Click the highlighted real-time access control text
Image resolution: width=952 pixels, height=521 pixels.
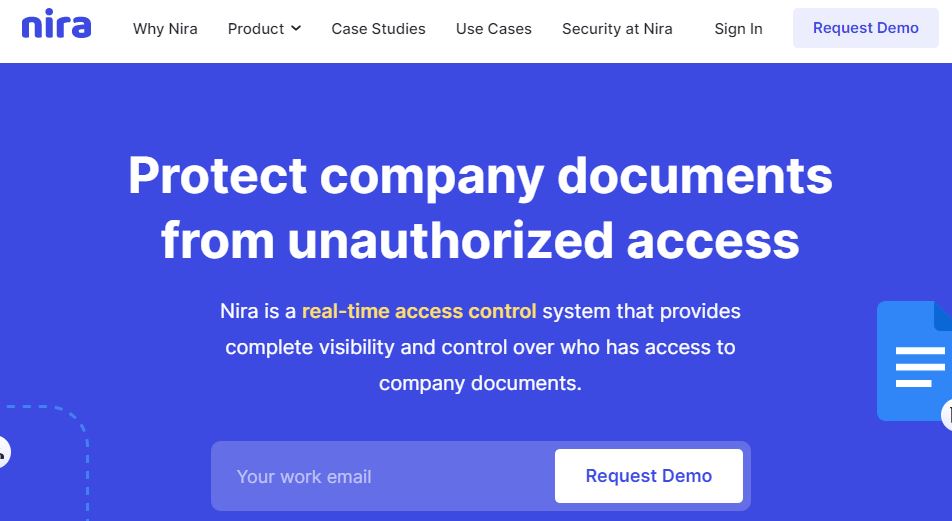click(x=419, y=312)
